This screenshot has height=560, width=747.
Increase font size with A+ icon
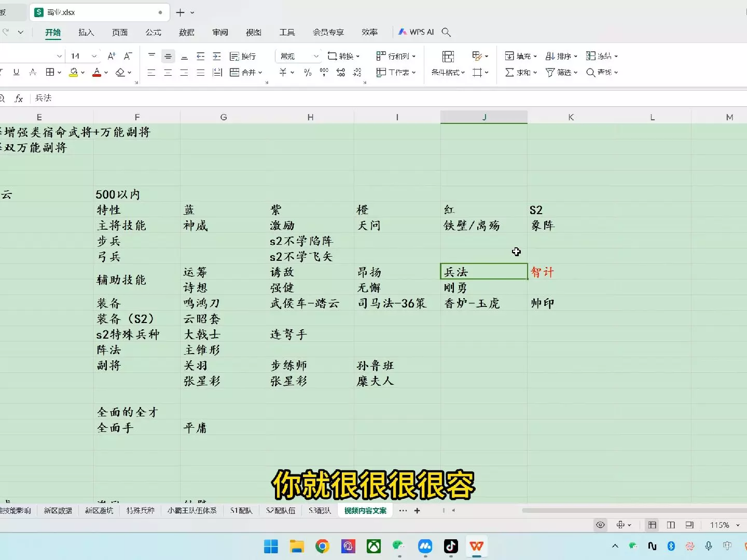point(112,56)
